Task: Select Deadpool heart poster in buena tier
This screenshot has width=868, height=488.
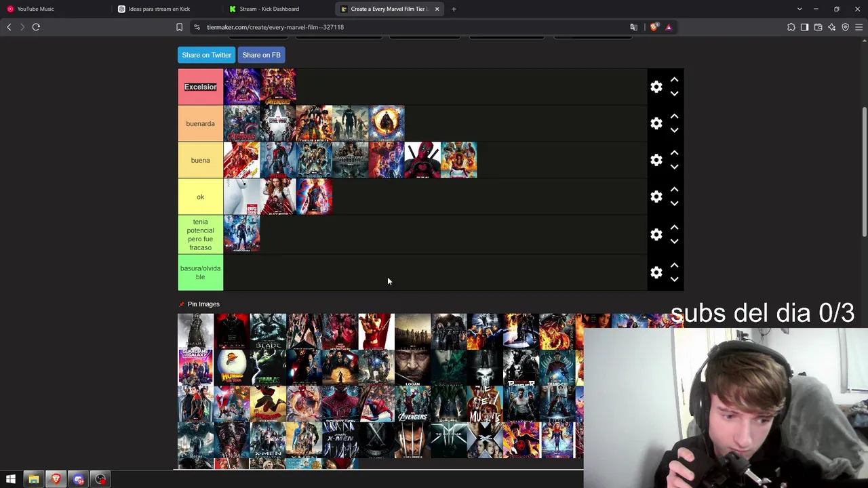Action: (422, 160)
